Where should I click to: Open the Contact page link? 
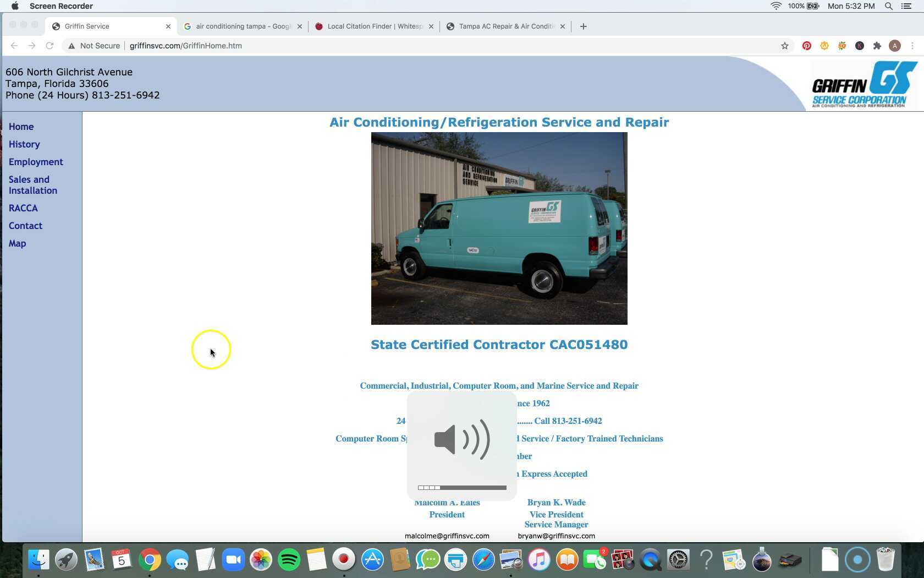click(x=25, y=226)
